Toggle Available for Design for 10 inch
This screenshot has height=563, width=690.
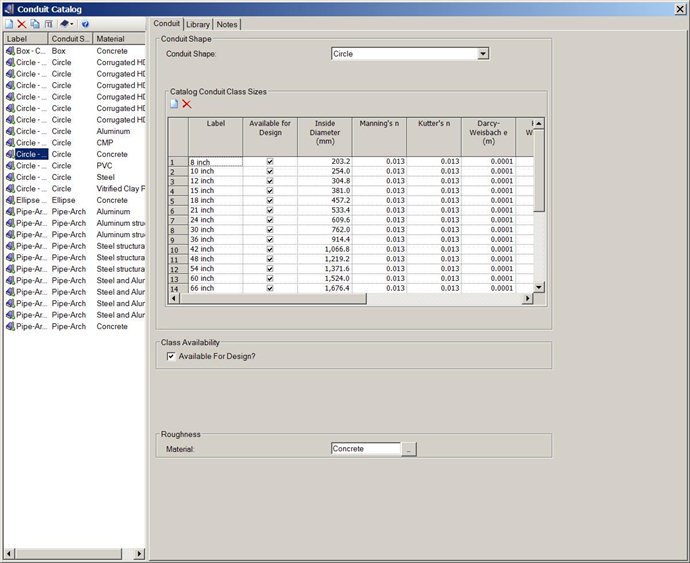tap(270, 171)
